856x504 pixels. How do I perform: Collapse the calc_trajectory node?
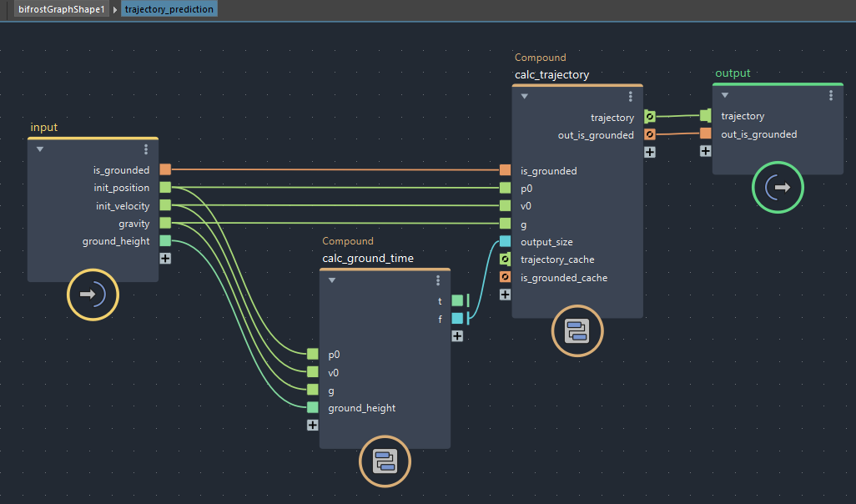524,97
